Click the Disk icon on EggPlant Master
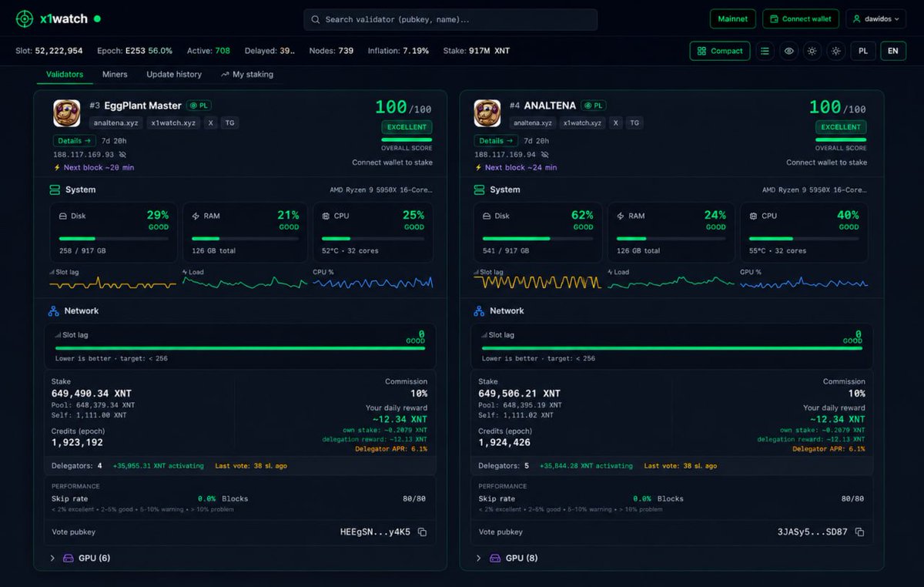 click(x=63, y=216)
